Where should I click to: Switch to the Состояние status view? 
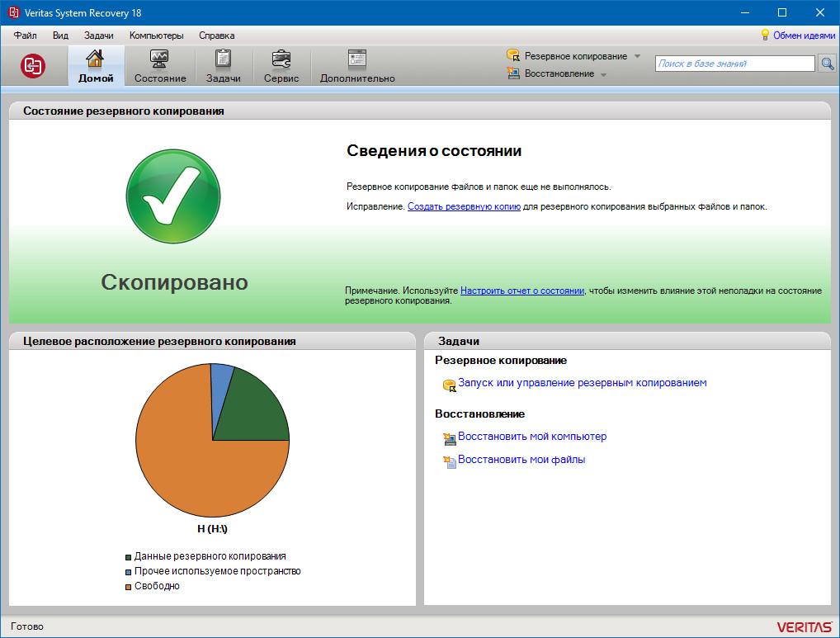point(160,66)
